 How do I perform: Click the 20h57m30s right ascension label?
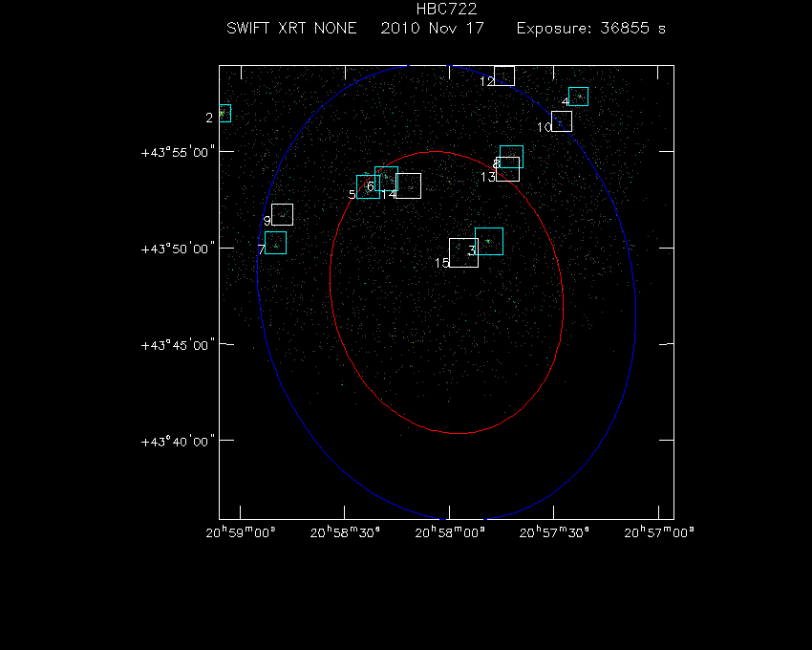click(554, 532)
